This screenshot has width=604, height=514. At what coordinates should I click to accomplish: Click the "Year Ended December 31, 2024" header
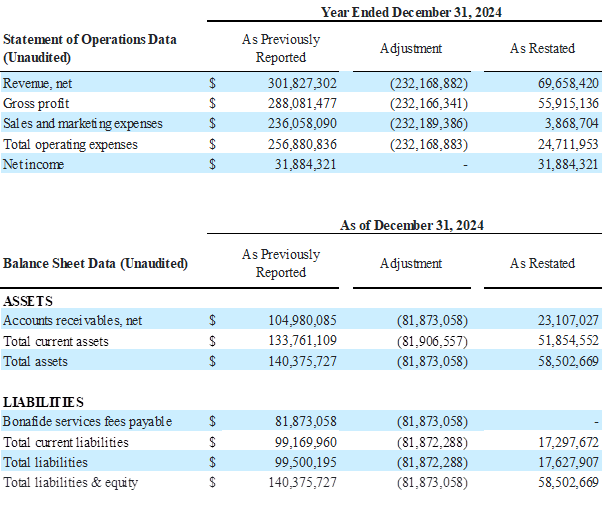pyautogui.click(x=411, y=12)
